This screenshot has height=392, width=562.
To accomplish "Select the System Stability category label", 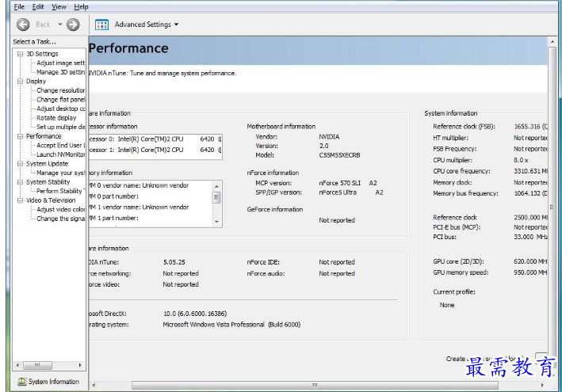I will [48, 182].
